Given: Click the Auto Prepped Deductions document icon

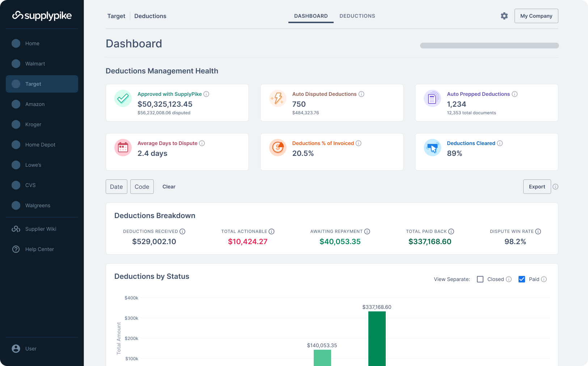Looking at the screenshot, I should coord(432,98).
